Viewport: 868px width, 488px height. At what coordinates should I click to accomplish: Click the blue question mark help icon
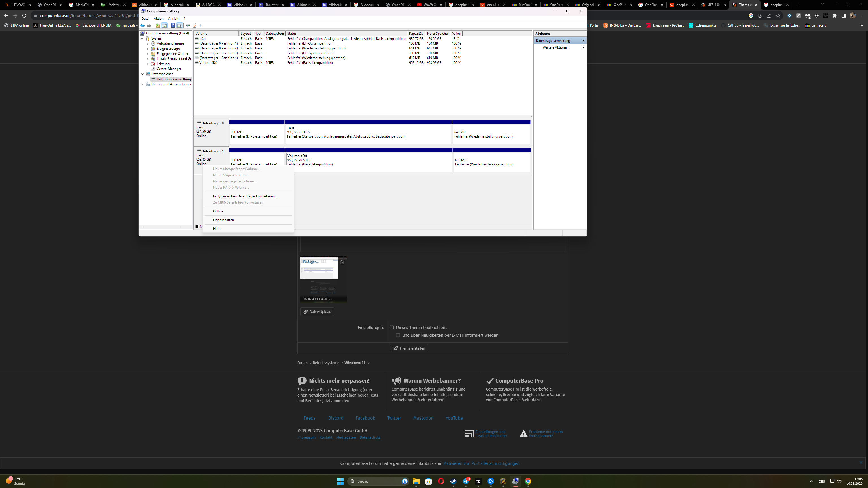coord(173,26)
